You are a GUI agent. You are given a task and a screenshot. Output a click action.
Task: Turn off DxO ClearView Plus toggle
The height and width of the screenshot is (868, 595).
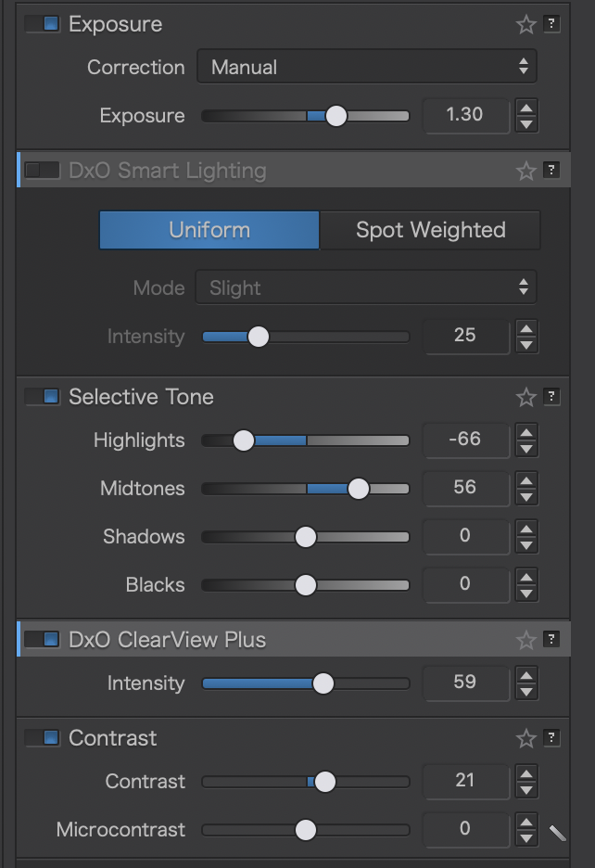point(43,640)
